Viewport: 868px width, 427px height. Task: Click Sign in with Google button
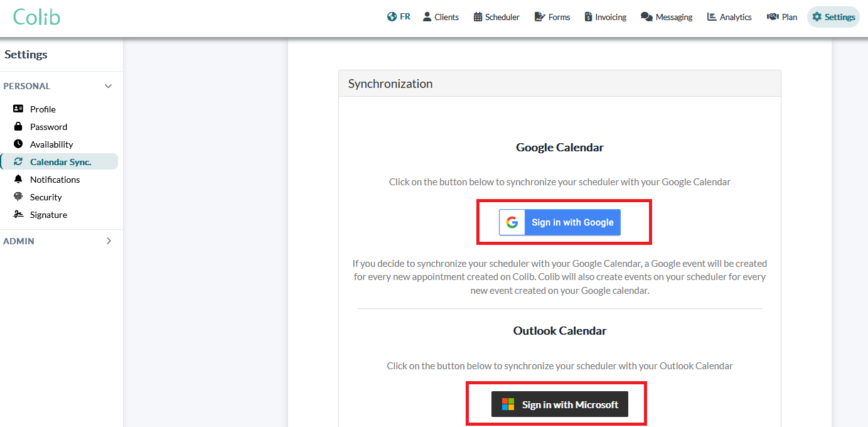pos(560,222)
